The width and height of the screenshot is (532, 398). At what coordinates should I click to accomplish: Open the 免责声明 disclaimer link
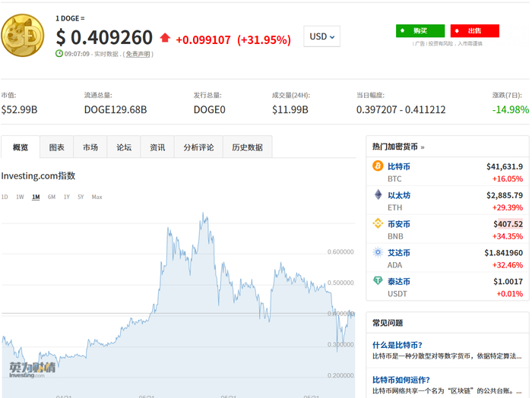tap(138, 54)
